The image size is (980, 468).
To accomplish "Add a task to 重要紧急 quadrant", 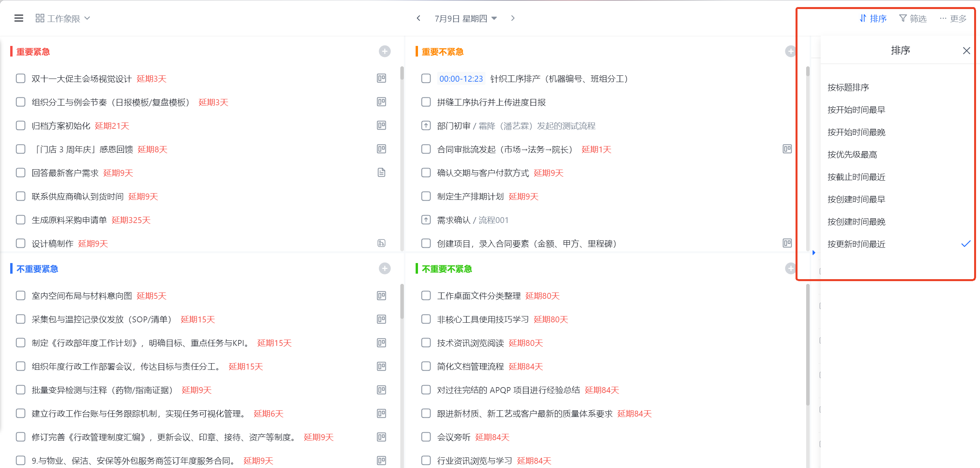I will point(385,51).
